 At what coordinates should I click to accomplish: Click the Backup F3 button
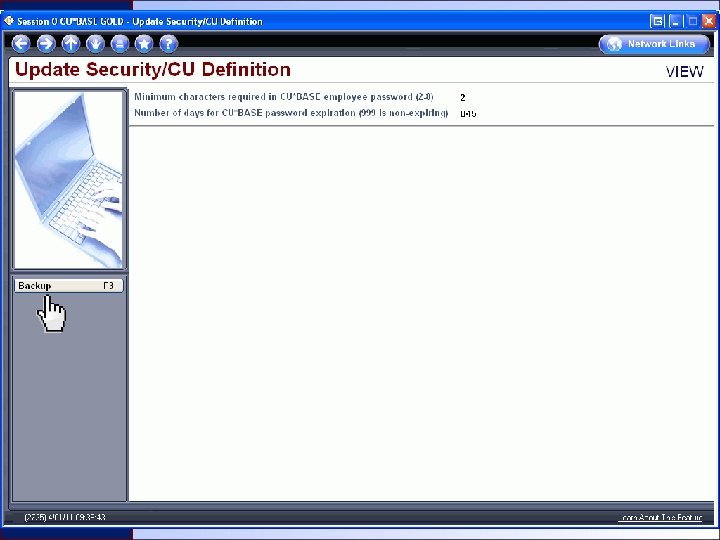68,286
